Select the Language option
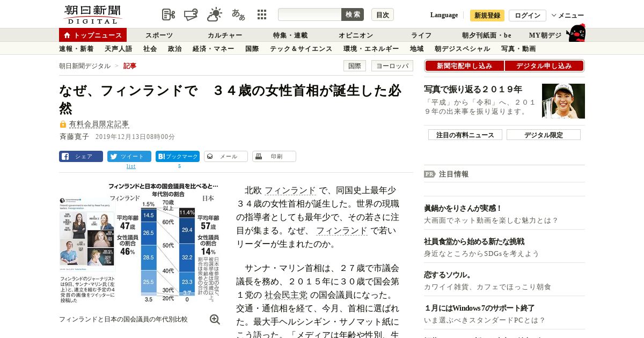This screenshot has width=644, height=338. (x=444, y=15)
